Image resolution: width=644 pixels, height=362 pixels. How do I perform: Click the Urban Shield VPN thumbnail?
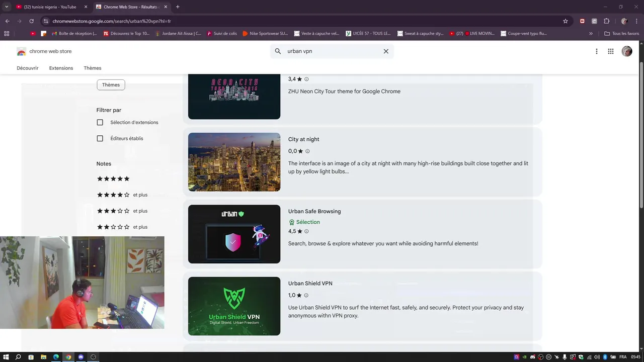(234, 306)
